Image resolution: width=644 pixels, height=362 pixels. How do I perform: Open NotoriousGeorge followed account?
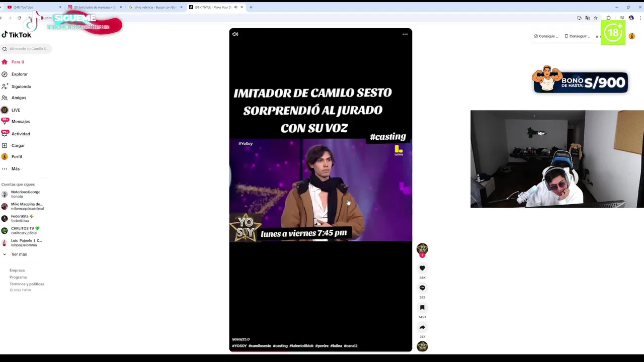pos(22,194)
